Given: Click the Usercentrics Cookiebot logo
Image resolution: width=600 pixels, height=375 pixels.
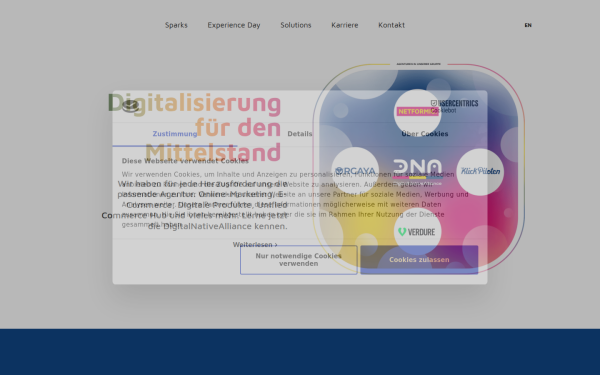Looking at the screenshot, I should pyautogui.click(x=454, y=106).
